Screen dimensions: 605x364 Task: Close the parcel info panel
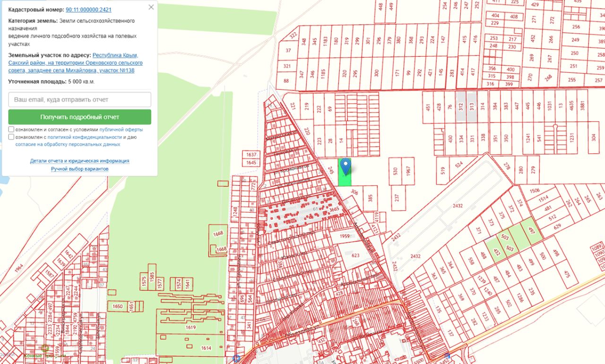[151, 7]
